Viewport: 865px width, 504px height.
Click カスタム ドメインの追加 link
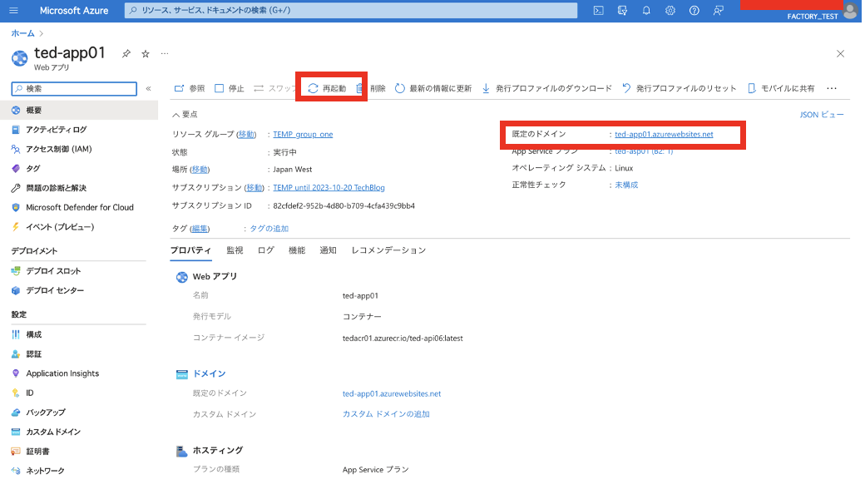click(386, 413)
